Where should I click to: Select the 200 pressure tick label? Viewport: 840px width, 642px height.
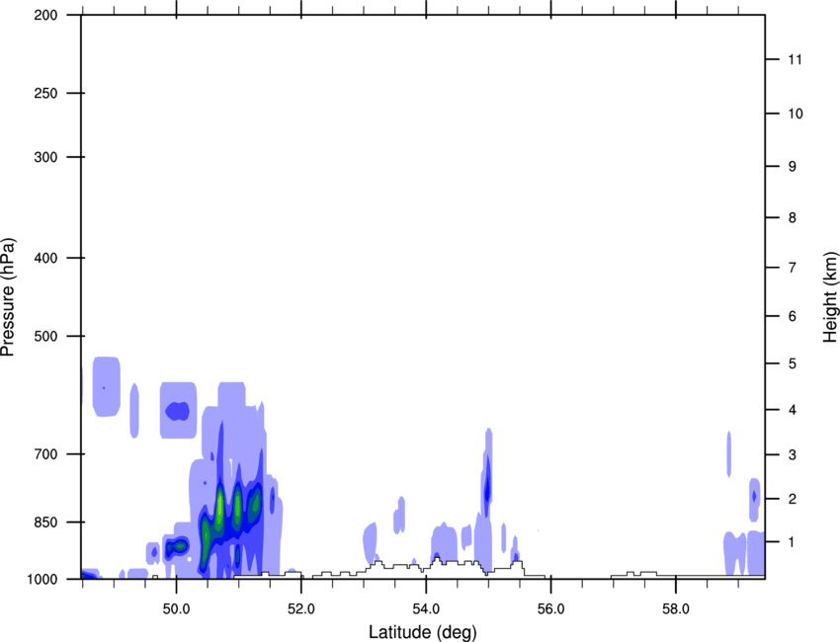point(45,15)
